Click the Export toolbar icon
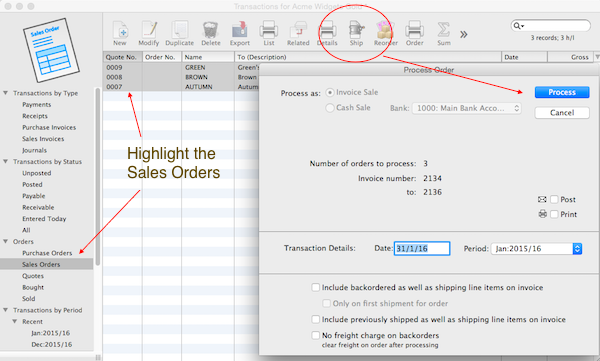The image size is (600, 361). (240, 30)
